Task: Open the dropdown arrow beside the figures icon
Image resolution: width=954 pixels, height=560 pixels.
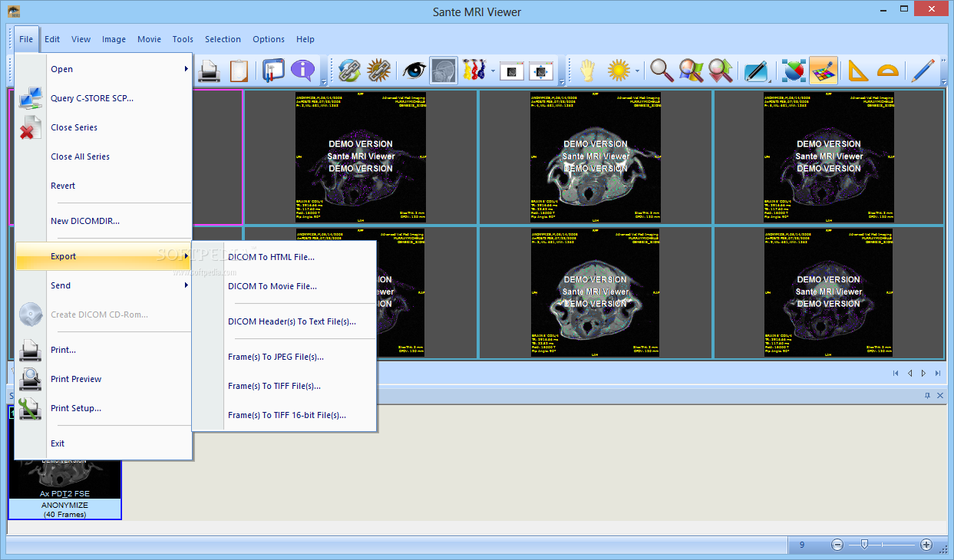Action: click(493, 71)
